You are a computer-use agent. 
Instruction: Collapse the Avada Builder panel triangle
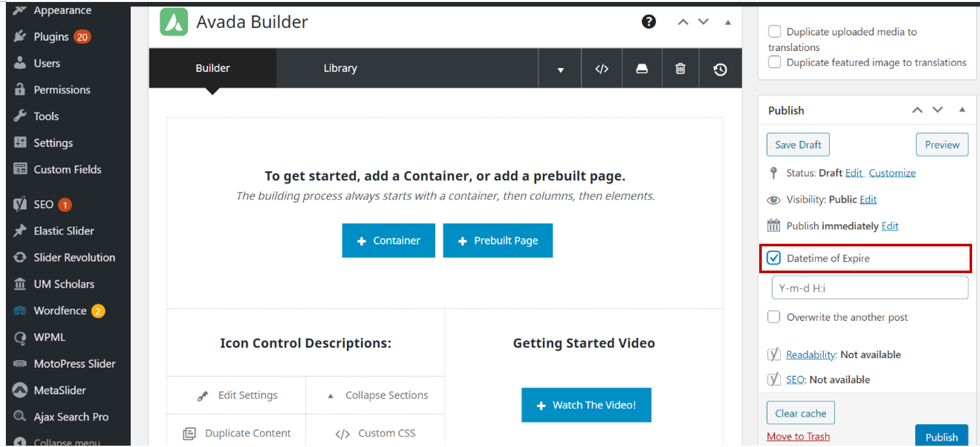pos(728,22)
